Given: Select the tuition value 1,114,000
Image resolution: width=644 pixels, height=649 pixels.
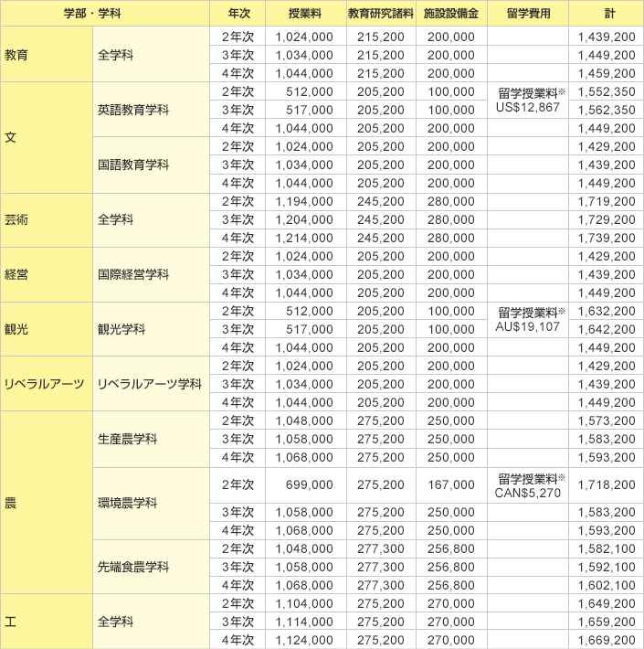Looking at the screenshot, I should pyautogui.click(x=306, y=622).
